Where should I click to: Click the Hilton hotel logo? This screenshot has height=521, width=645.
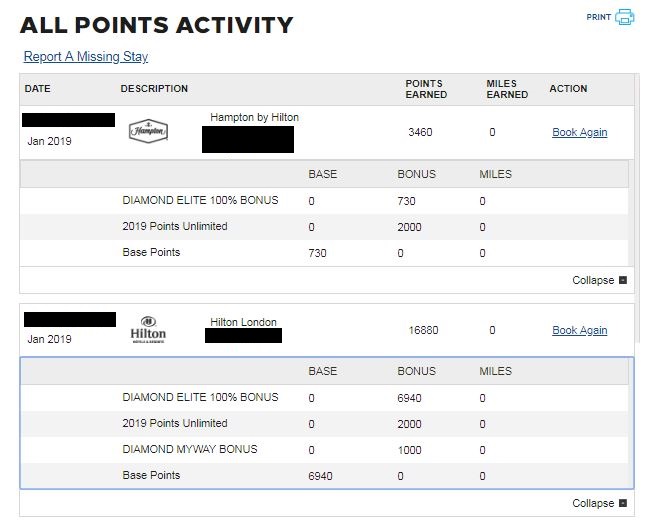coord(148,330)
